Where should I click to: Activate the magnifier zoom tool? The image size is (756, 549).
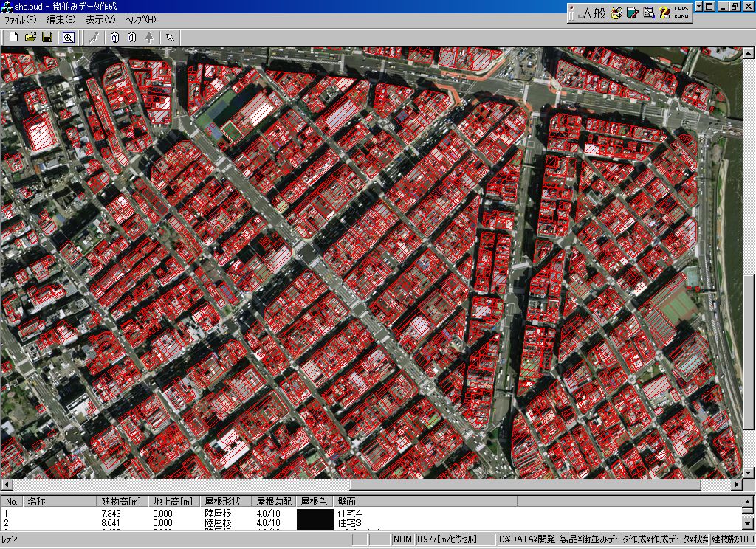coord(69,37)
